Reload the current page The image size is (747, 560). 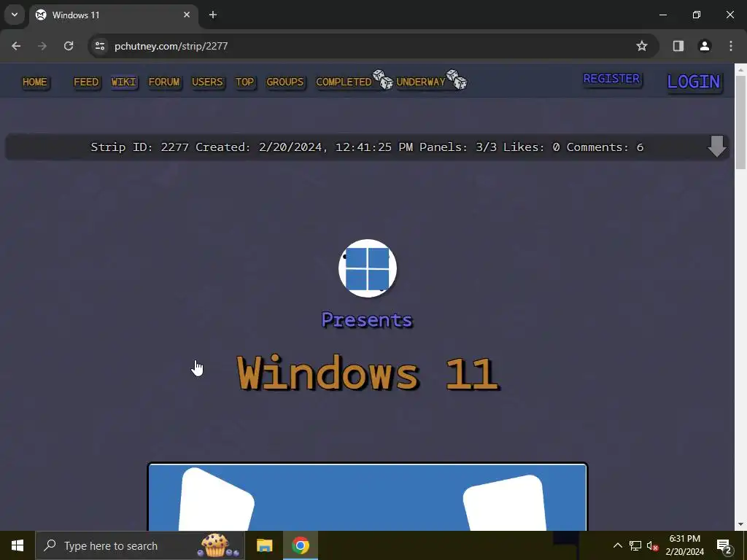69,46
